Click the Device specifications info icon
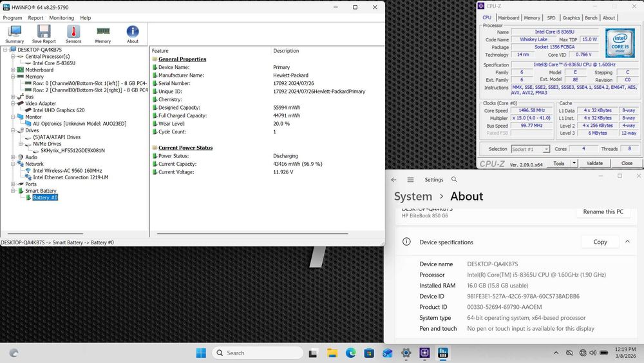 406,242
